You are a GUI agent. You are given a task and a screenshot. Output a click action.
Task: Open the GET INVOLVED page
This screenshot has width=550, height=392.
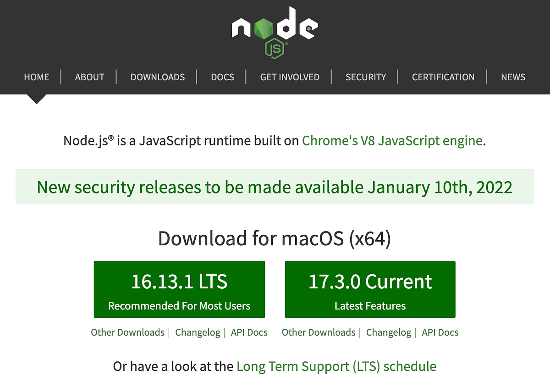tap(290, 77)
